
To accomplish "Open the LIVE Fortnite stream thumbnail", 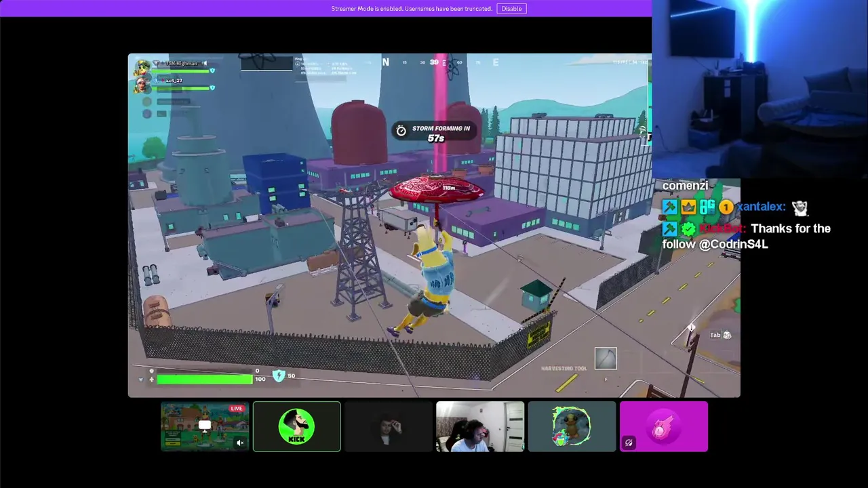I will click(x=205, y=426).
